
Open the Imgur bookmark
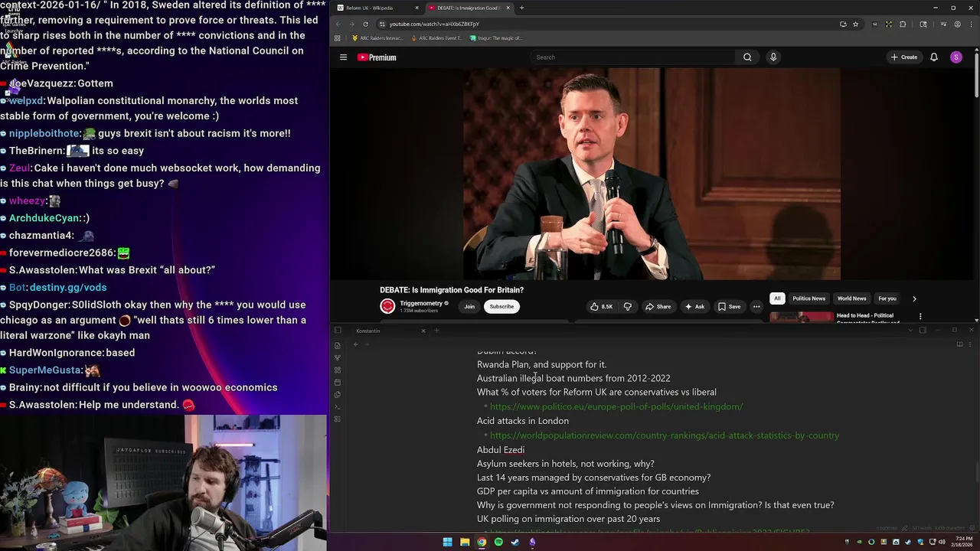(495, 37)
